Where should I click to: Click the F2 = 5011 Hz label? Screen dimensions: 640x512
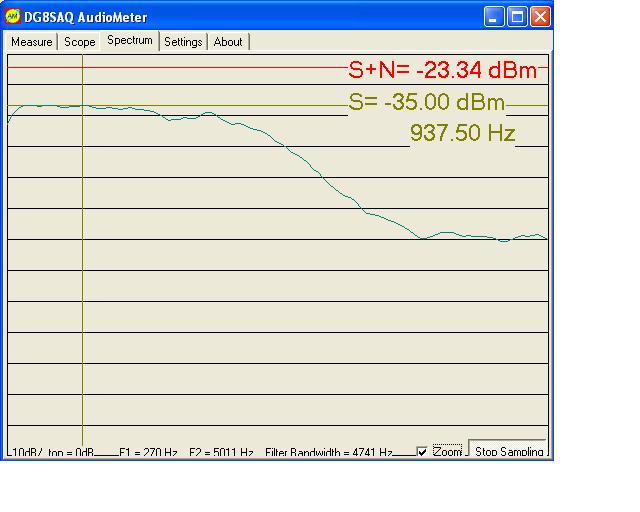pyautogui.click(x=221, y=453)
